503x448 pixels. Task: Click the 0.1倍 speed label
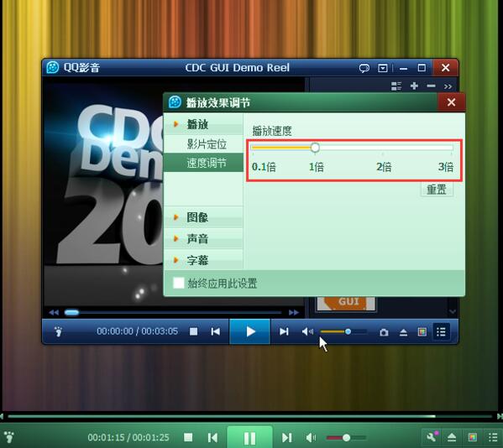click(x=264, y=167)
